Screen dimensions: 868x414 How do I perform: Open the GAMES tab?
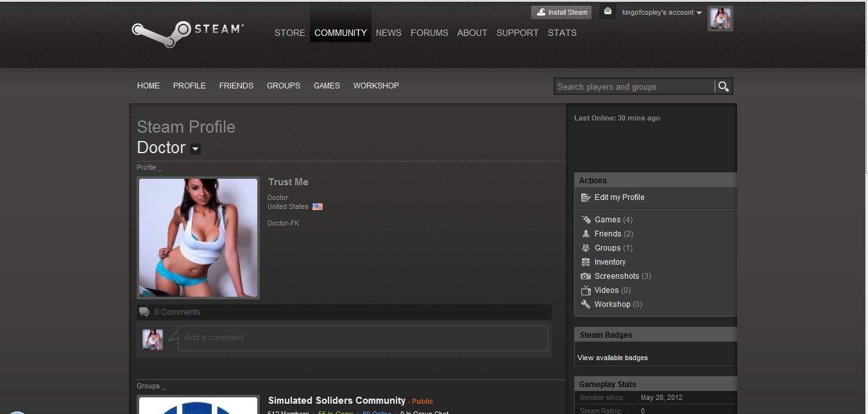(x=327, y=86)
